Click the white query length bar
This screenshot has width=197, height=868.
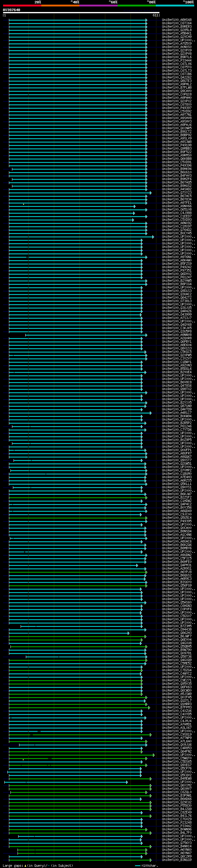(81, 12)
